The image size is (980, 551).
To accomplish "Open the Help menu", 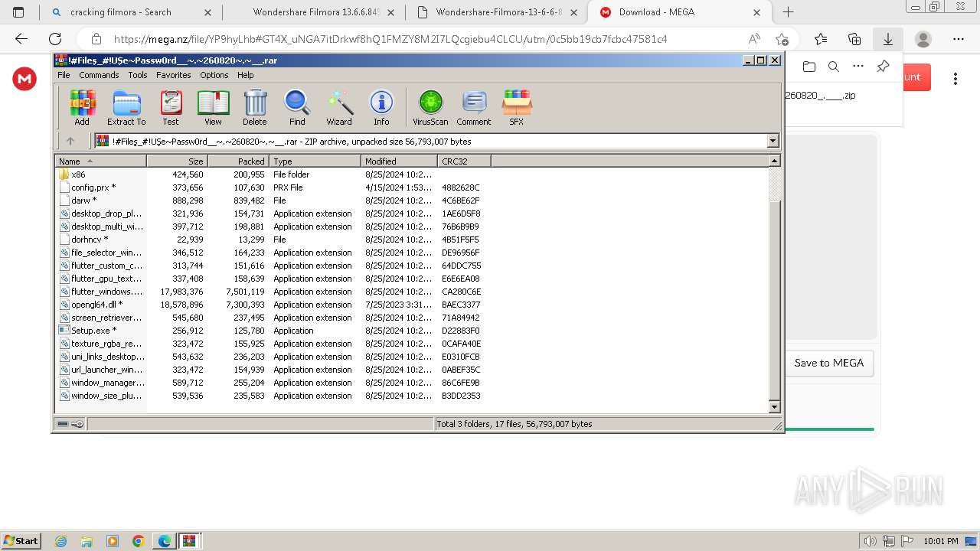I will (246, 75).
